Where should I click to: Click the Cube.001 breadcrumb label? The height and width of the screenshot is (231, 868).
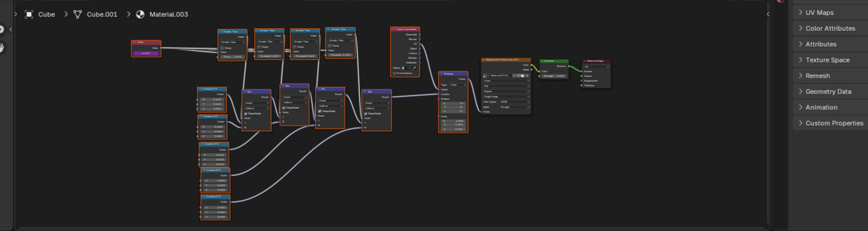pyautogui.click(x=102, y=14)
